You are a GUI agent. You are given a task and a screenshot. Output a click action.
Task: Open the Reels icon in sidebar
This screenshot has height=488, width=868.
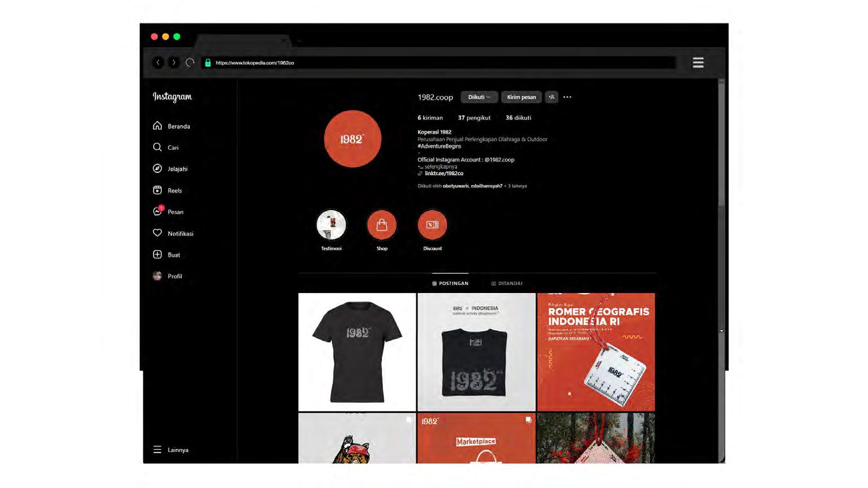pyautogui.click(x=157, y=190)
